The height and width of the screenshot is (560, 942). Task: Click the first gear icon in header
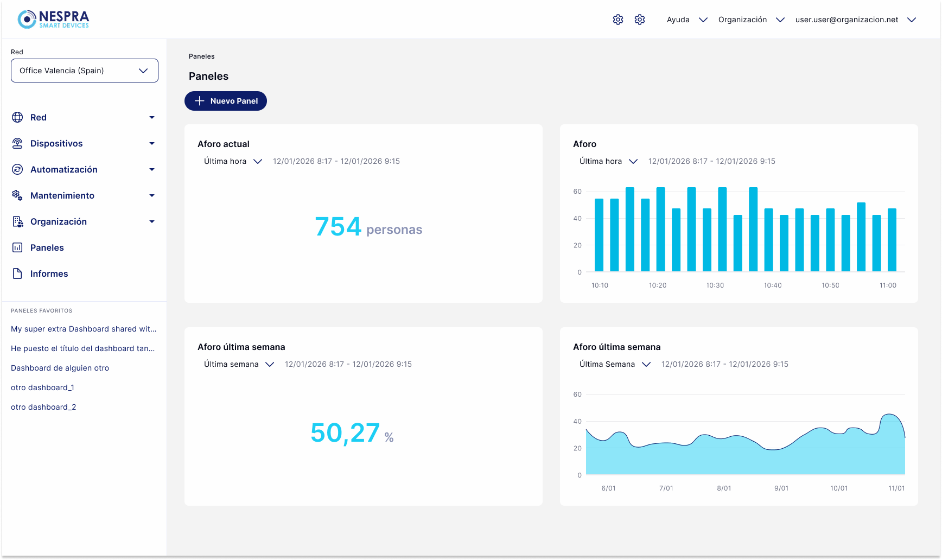coord(618,20)
